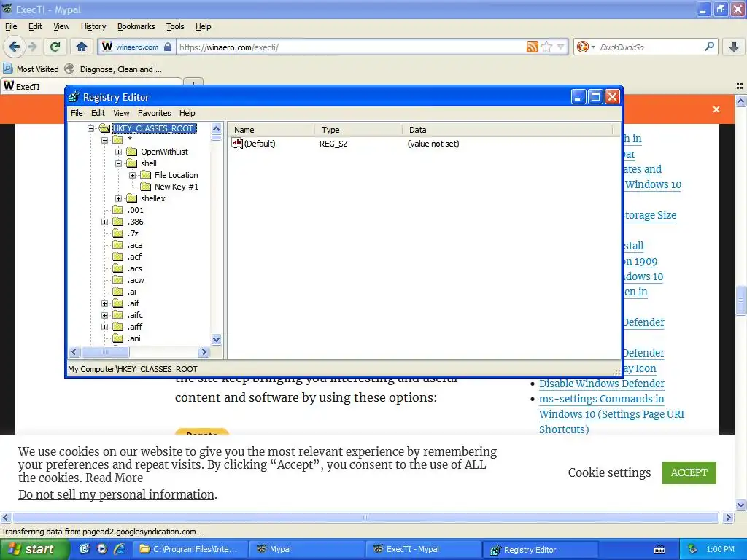
Task: Reload the page with the refresh icon
Action: pyautogui.click(x=55, y=47)
